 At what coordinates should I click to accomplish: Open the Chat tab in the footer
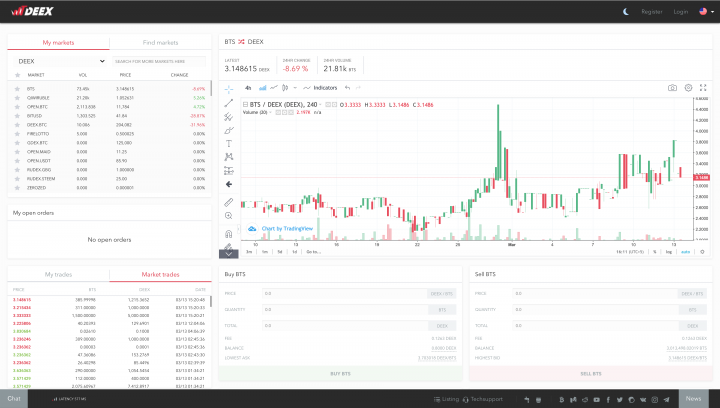pyautogui.click(x=14, y=398)
